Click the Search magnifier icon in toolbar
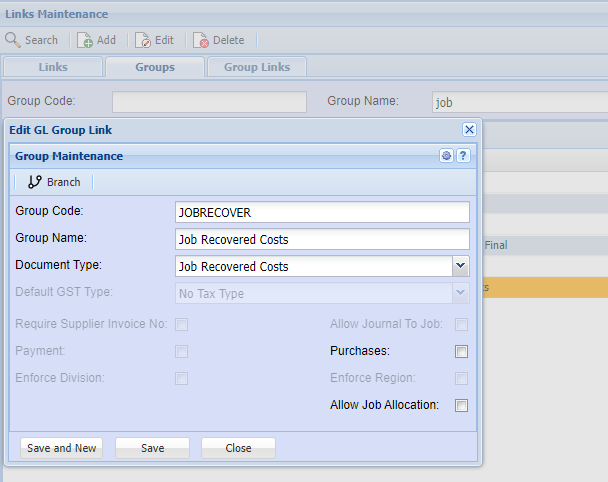This screenshot has width=608, height=482. (13, 40)
